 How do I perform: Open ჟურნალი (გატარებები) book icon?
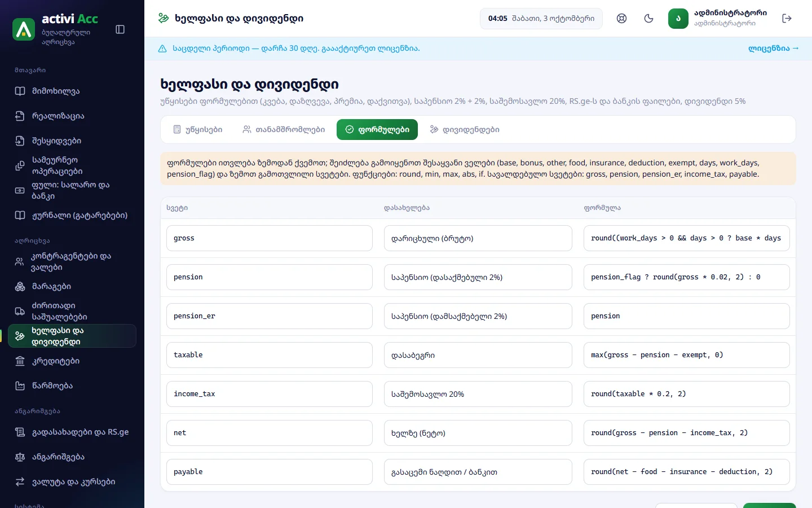click(20, 215)
